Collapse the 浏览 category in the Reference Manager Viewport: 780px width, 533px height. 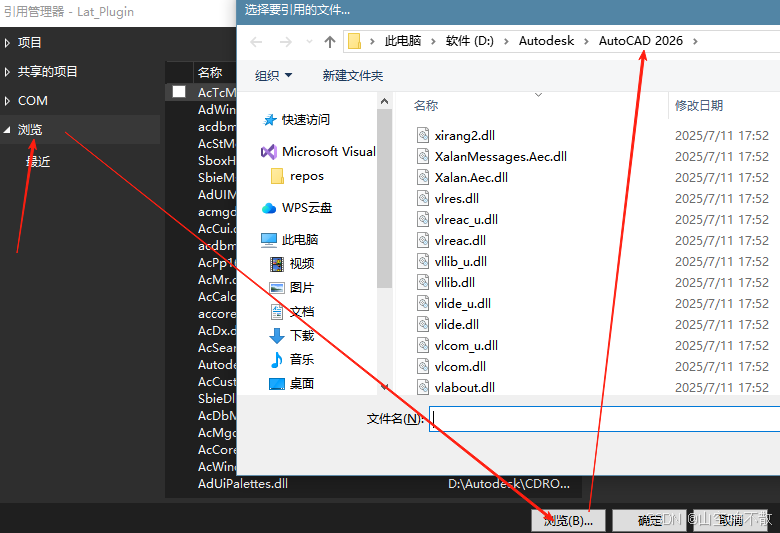(7, 130)
